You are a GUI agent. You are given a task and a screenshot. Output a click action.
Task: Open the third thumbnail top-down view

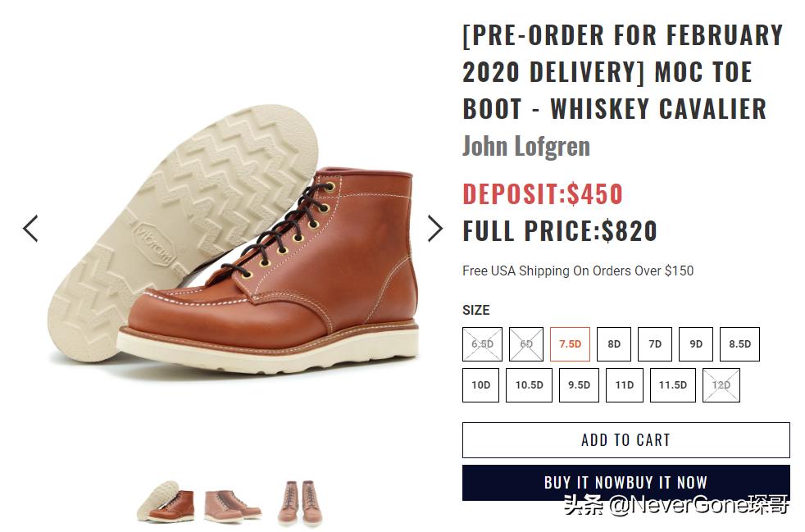click(x=299, y=502)
